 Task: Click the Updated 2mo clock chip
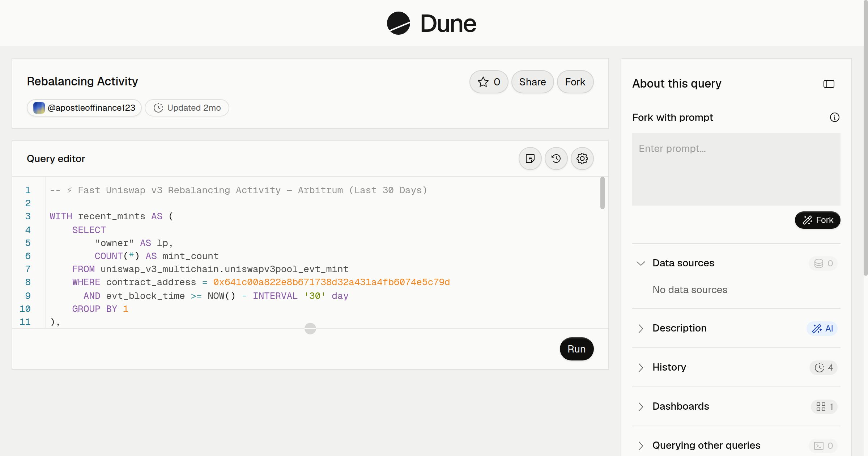(x=187, y=108)
